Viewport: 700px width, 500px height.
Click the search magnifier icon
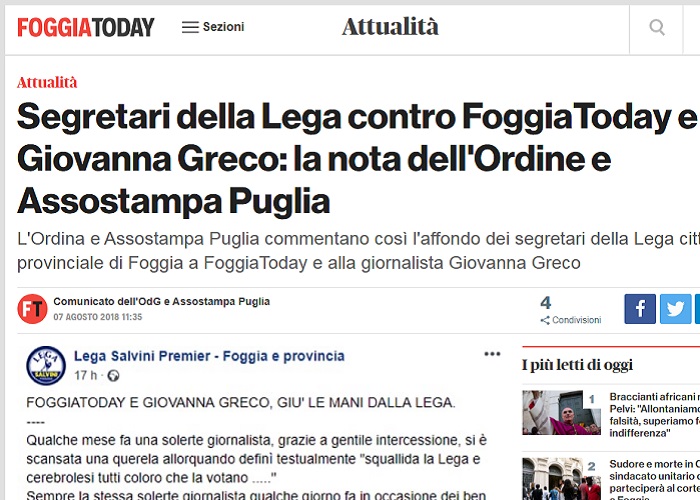click(x=656, y=27)
